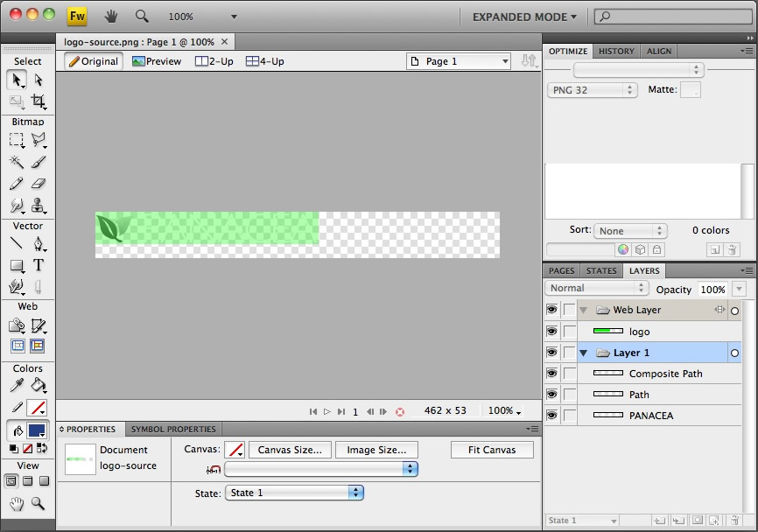Select the Crop tool
Viewport: 758px width, 532px height.
click(39, 101)
